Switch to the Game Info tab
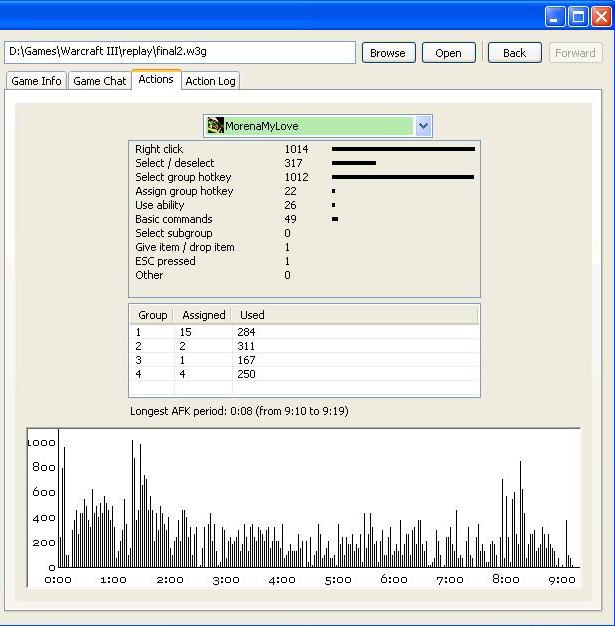The height and width of the screenshot is (626, 615). click(x=37, y=81)
